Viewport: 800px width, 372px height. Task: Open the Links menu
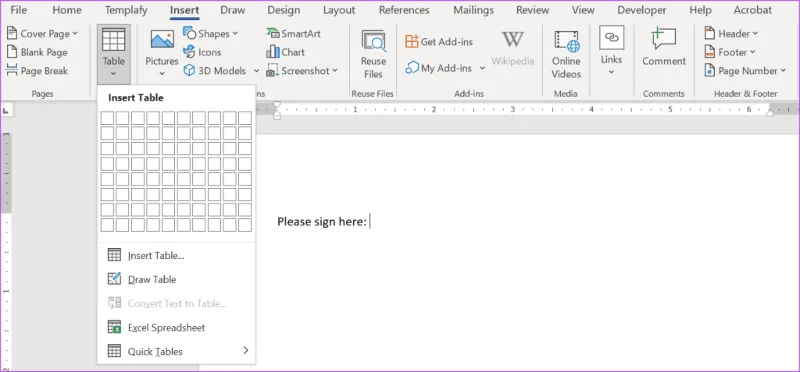click(611, 51)
